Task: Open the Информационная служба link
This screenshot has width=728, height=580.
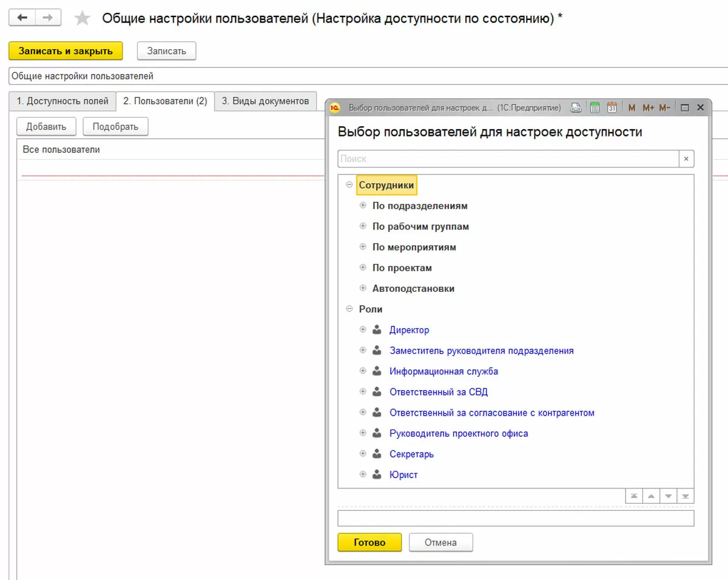Action: coord(443,371)
